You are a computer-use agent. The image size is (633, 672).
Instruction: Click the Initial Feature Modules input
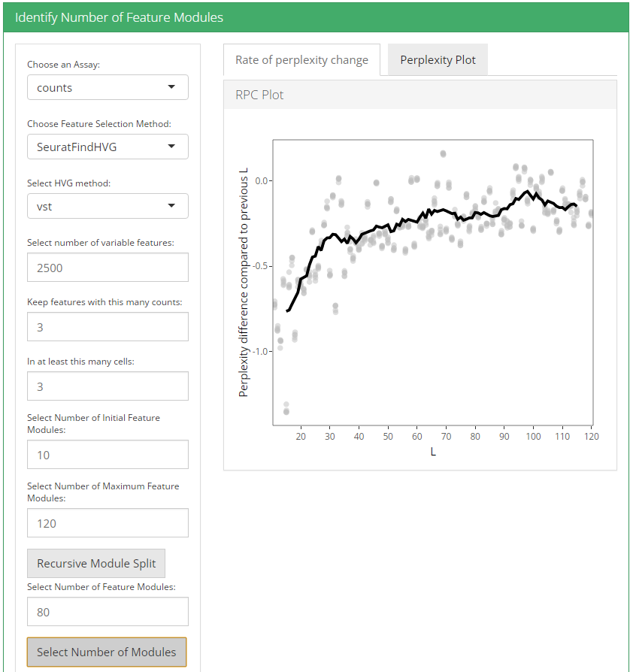108,455
